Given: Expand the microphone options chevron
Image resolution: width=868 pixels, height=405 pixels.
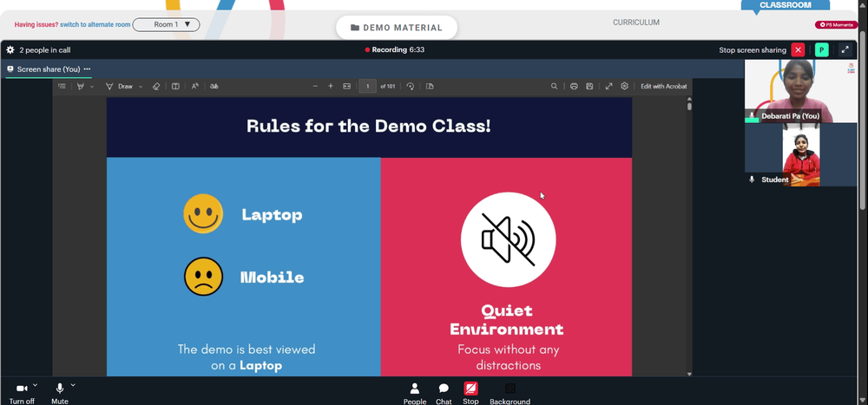Looking at the screenshot, I should click(x=73, y=384).
